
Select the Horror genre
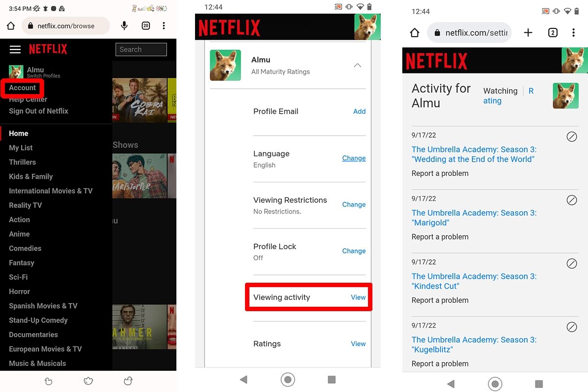click(20, 292)
